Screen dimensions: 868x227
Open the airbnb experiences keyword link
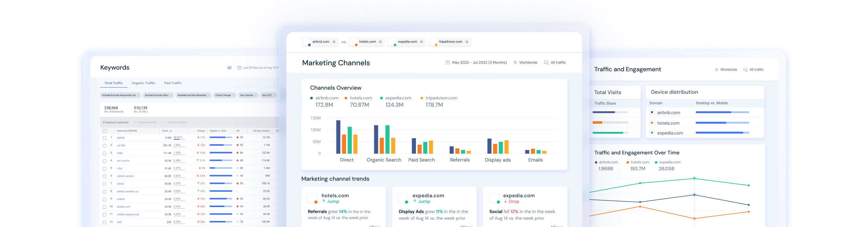pyautogui.click(x=128, y=215)
